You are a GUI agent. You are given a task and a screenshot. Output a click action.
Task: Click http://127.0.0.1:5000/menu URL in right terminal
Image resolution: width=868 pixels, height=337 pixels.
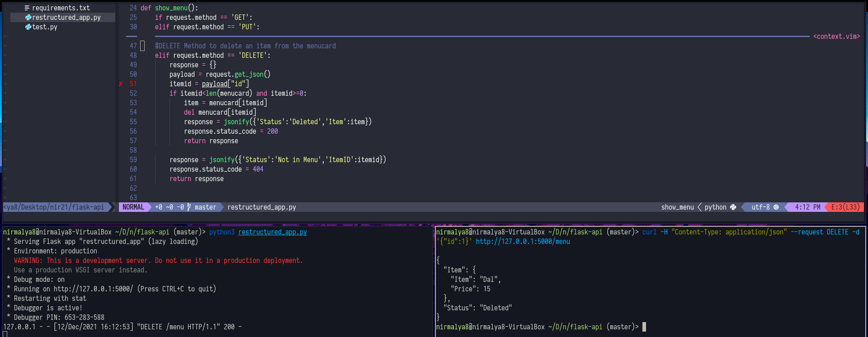tap(523, 242)
